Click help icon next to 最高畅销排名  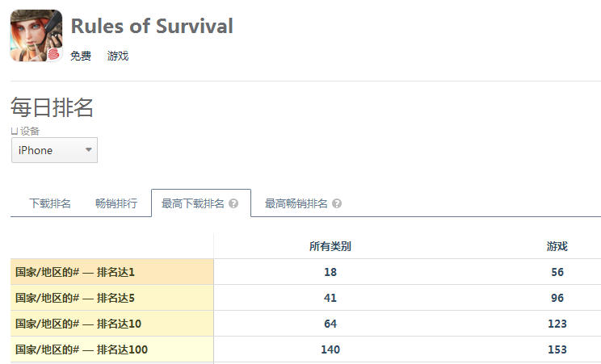coord(337,203)
